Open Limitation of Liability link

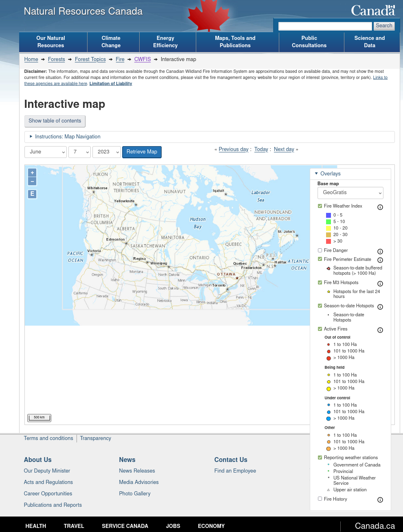point(111,84)
